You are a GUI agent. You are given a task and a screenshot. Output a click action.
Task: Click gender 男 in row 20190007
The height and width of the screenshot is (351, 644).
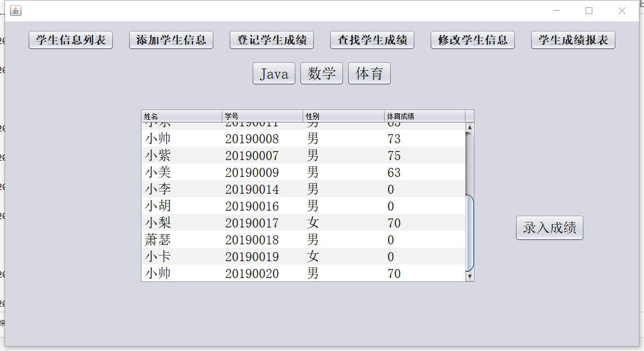click(313, 156)
